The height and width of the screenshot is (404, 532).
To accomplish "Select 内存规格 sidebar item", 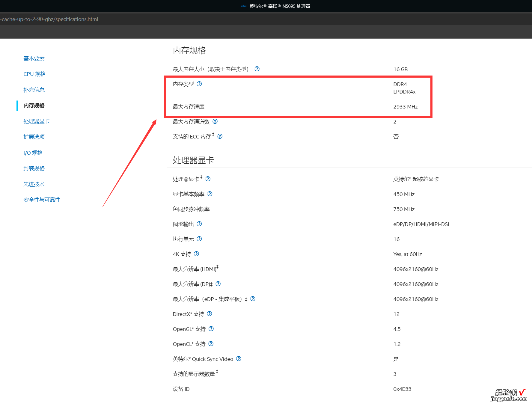I will (x=34, y=105).
